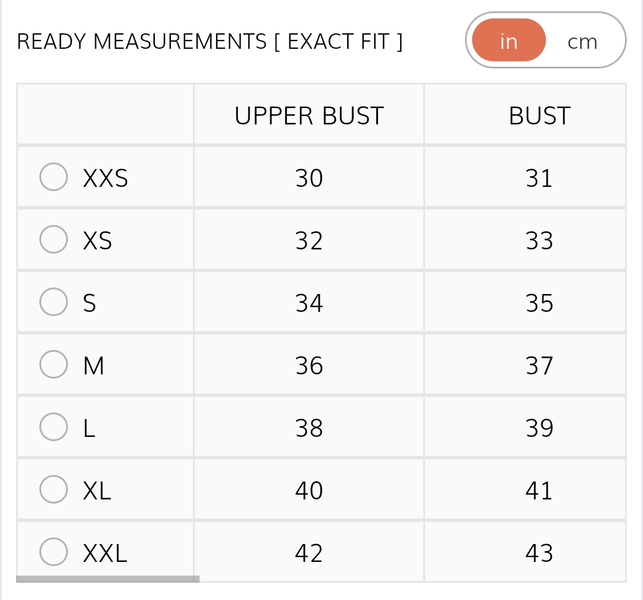Set measurement units to inches
643x600 pixels.
(509, 41)
